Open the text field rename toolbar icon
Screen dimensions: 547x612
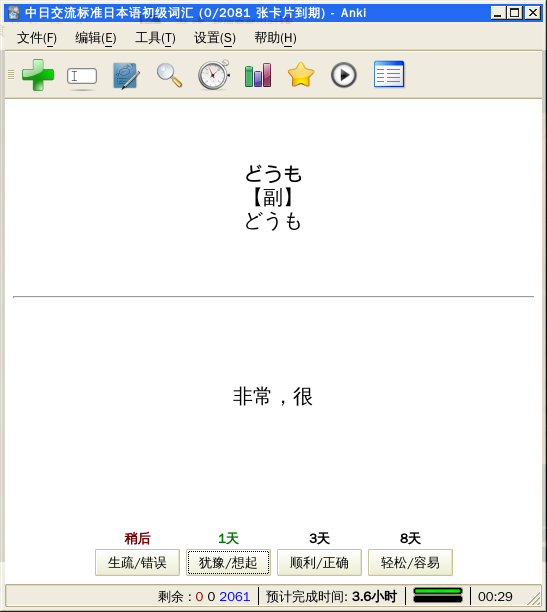82,76
